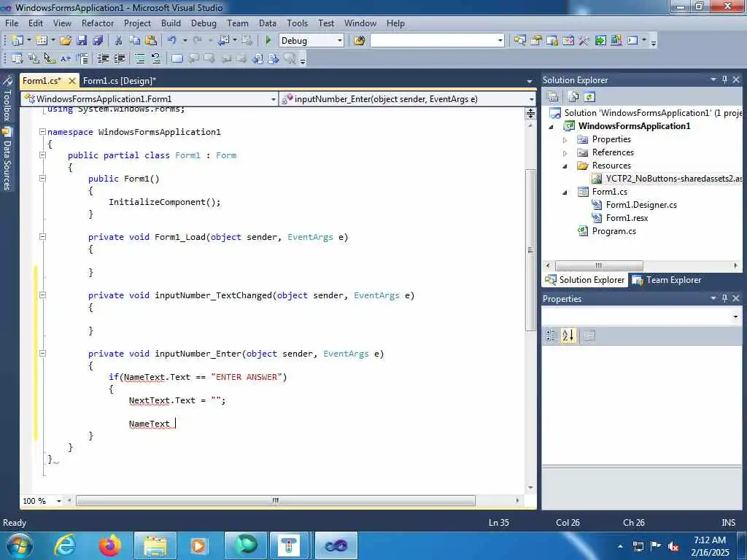The width and height of the screenshot is (747, 560).
Task: Collapse the inputNumber_Enter method outline
Action: pyautogui.click(x=42, y=354)
